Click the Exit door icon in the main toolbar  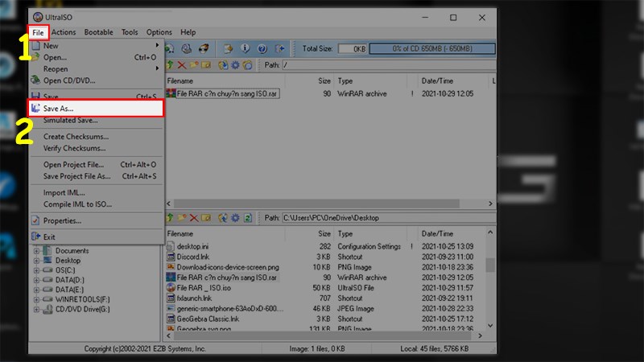279,48
